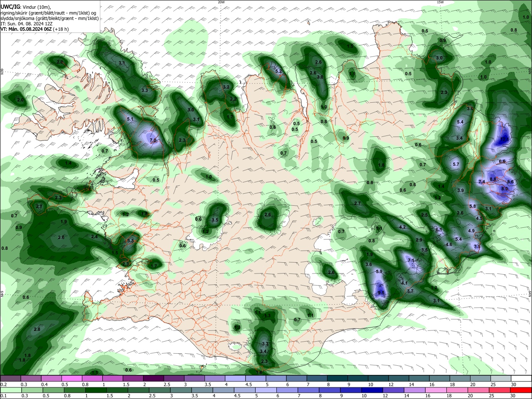
Task: Click the 7.4 precipitation value
Action: [482, 182]
